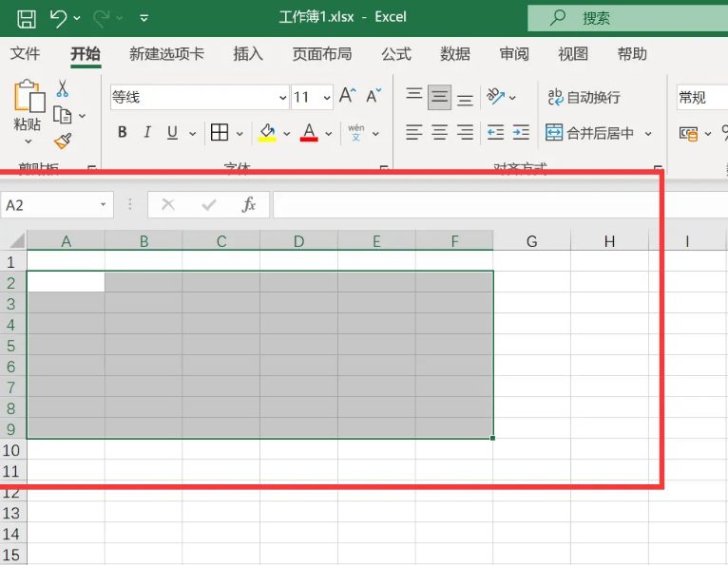This screenshot has width=728, height=565.
Task: Toggle Italic formatting
Action: click(147, 133)
